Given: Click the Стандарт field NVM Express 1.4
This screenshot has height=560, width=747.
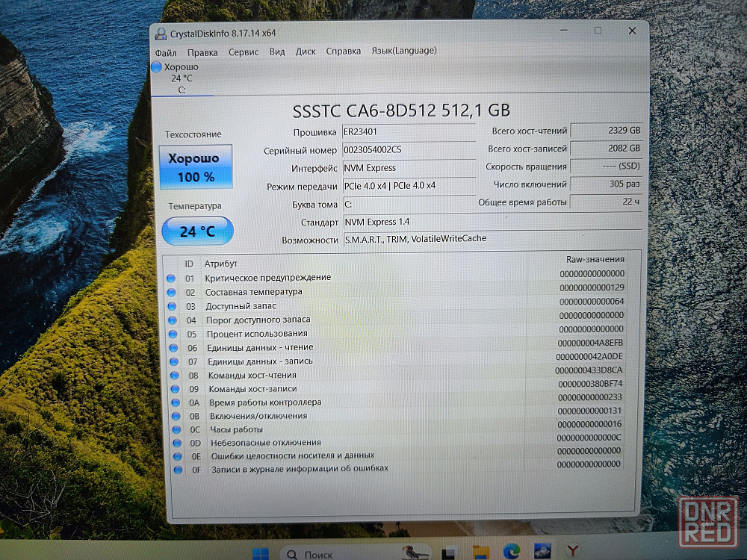Looking at the screenshot, I should [492, 222].
